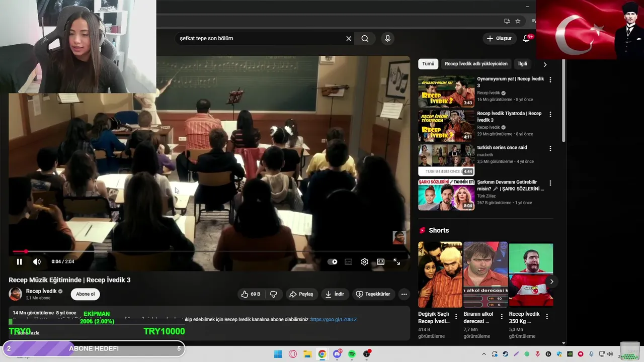Click the channel watermark in the video corner

[x=399, y=238]
